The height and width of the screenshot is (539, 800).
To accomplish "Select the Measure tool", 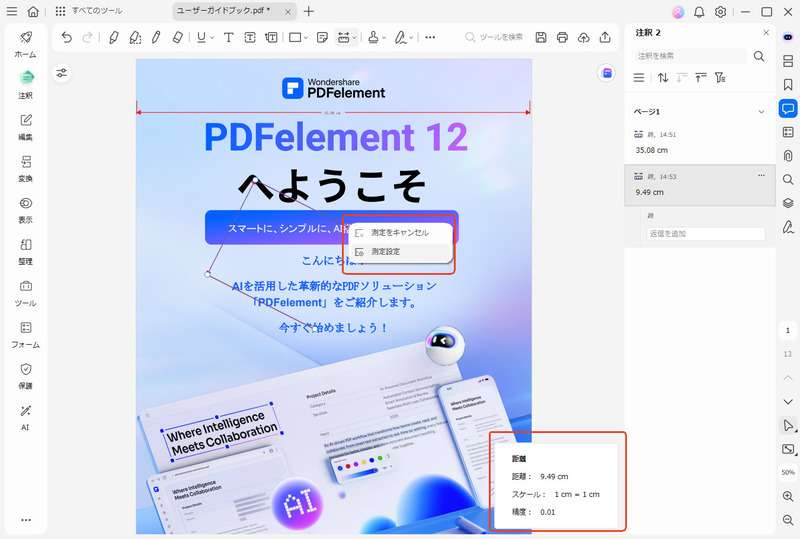I will coord(343,37).
